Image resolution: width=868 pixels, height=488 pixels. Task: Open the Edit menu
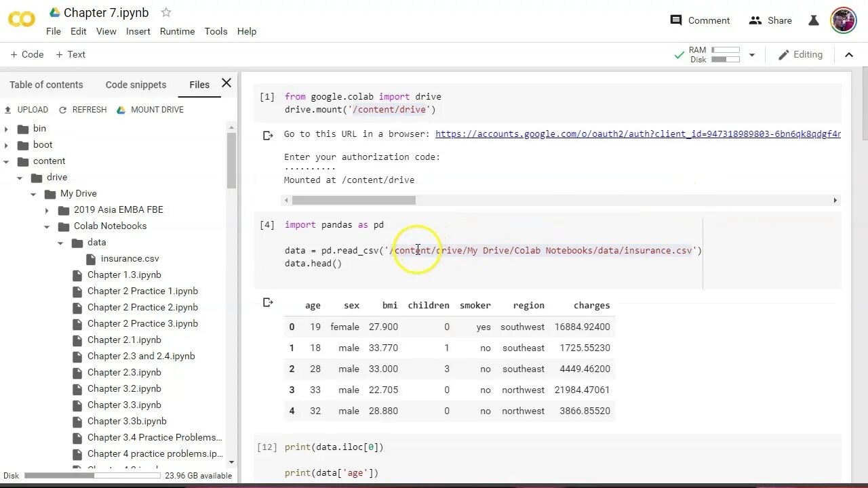coord(79,31)
